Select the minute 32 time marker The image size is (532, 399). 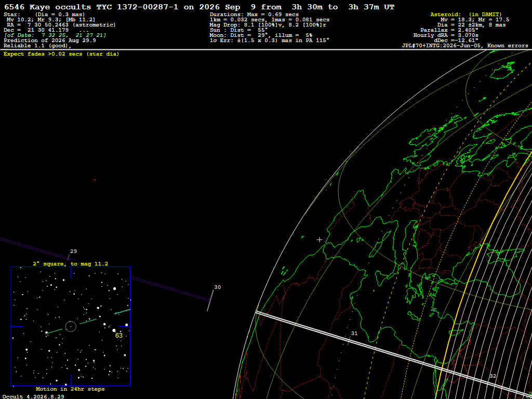coord(493,376)
